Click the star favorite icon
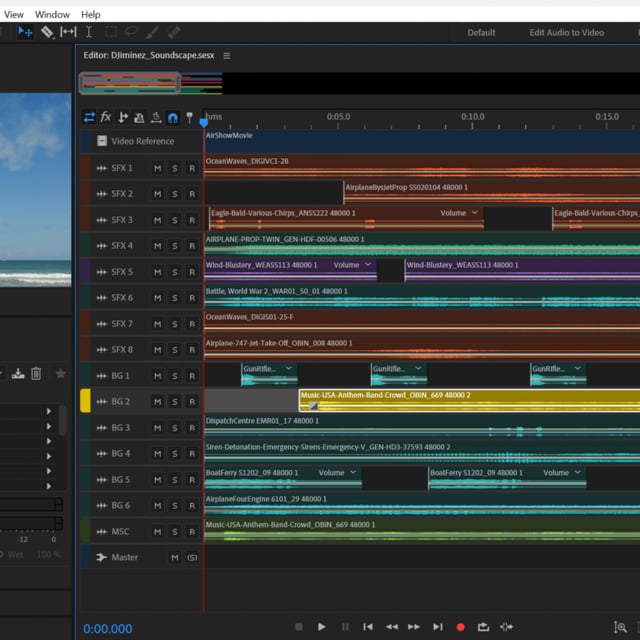Viewport: 640px width, 640px height. (x=60, y=373)
